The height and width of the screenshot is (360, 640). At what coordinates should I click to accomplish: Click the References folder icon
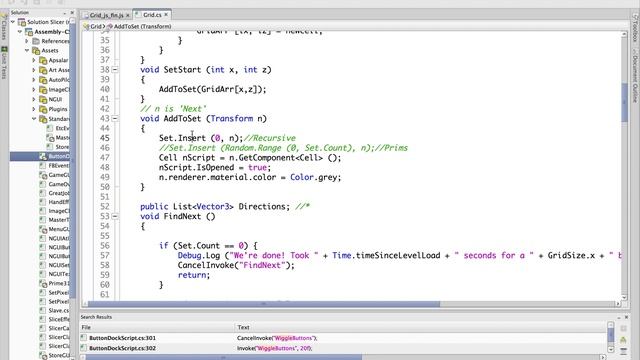36,41
